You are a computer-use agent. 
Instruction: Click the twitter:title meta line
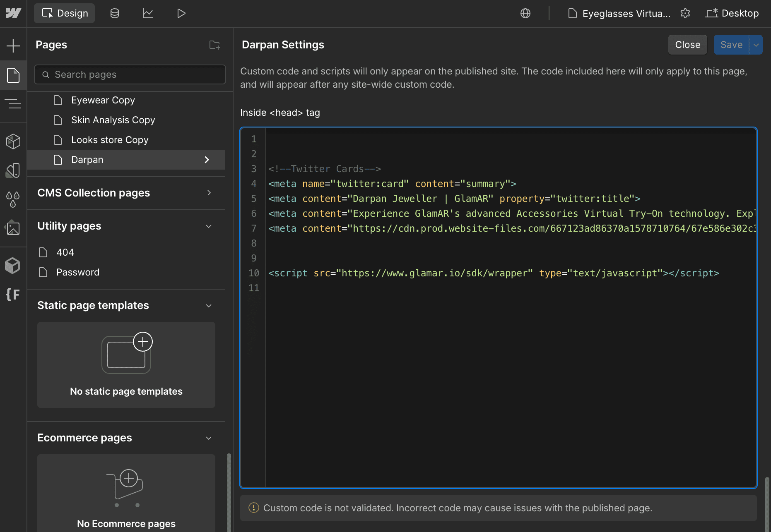454,199
